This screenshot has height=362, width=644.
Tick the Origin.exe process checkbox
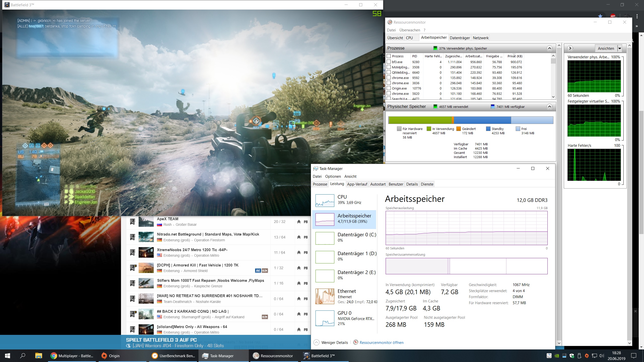pyautogui.click(x=389, y=88)
